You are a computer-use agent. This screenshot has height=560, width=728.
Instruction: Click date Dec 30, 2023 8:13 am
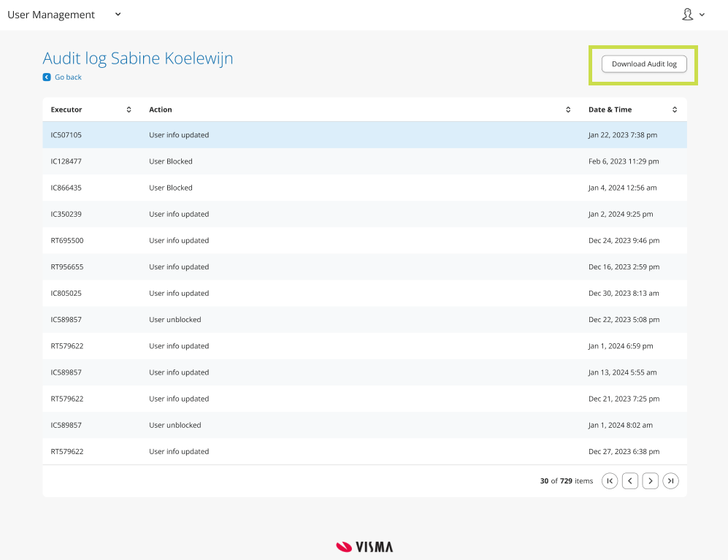point(624,294)
